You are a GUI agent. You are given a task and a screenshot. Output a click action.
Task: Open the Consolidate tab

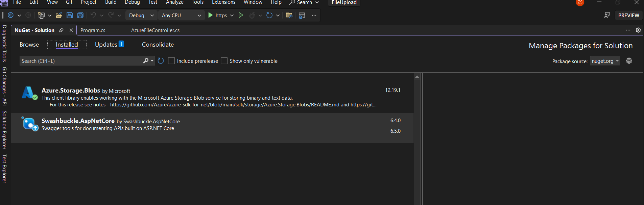pyautogui.click(x=158, y=45)
